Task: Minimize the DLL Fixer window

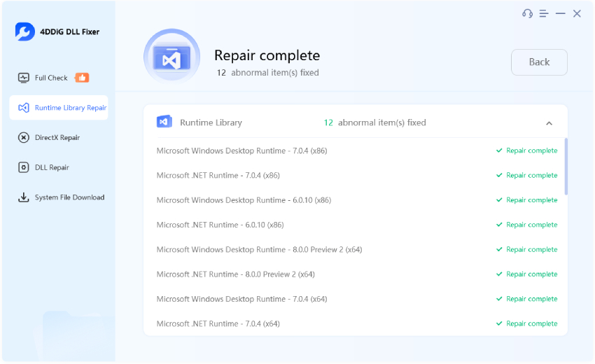Action: (561, 14)
